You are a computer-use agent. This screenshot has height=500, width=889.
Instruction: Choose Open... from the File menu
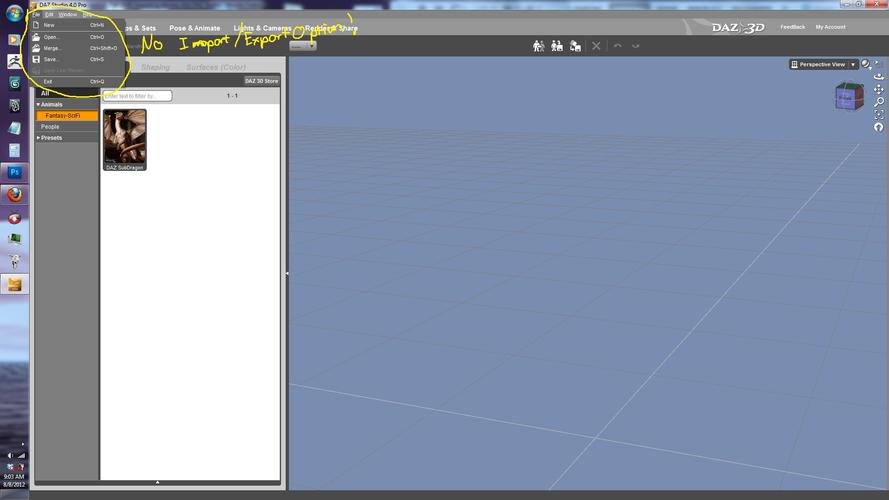click(x=78, y=37)
